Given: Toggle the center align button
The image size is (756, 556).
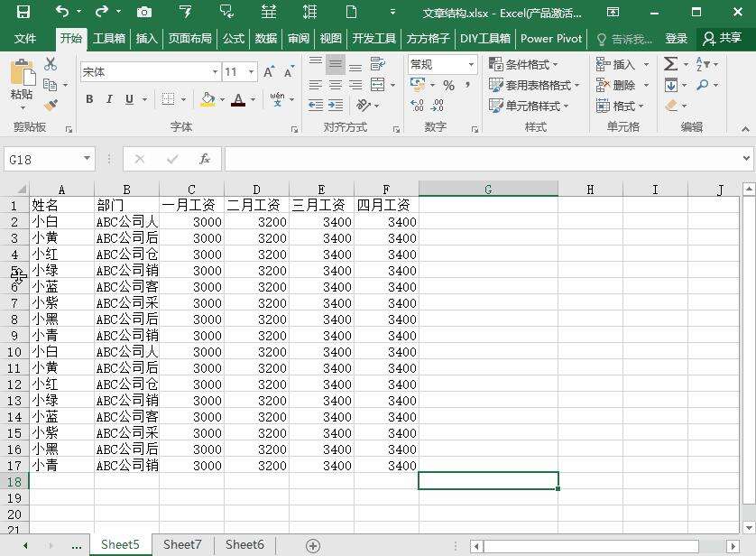Looking at the screenshot, I should click(x=335, y=85).
